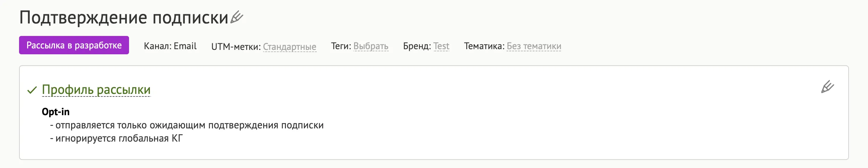
Task: Click the Теги label
Action: pyautogui.click(x=341, y=46)
